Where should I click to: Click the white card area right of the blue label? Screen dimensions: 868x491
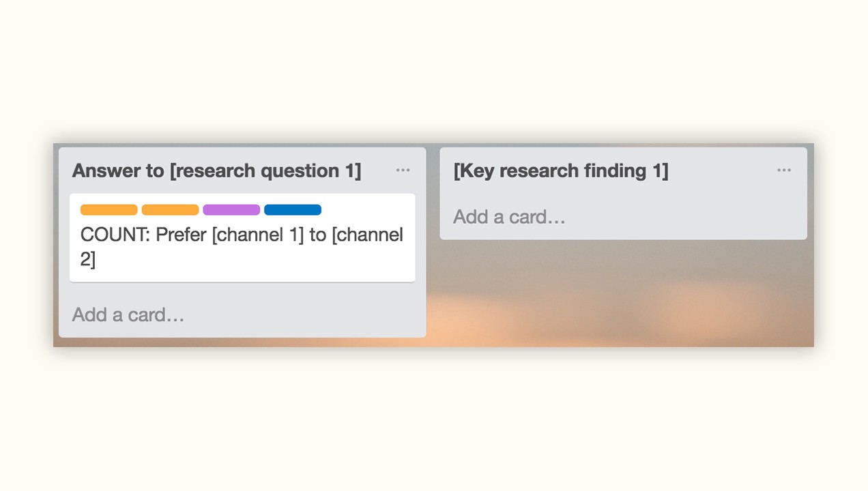[368, 210]
